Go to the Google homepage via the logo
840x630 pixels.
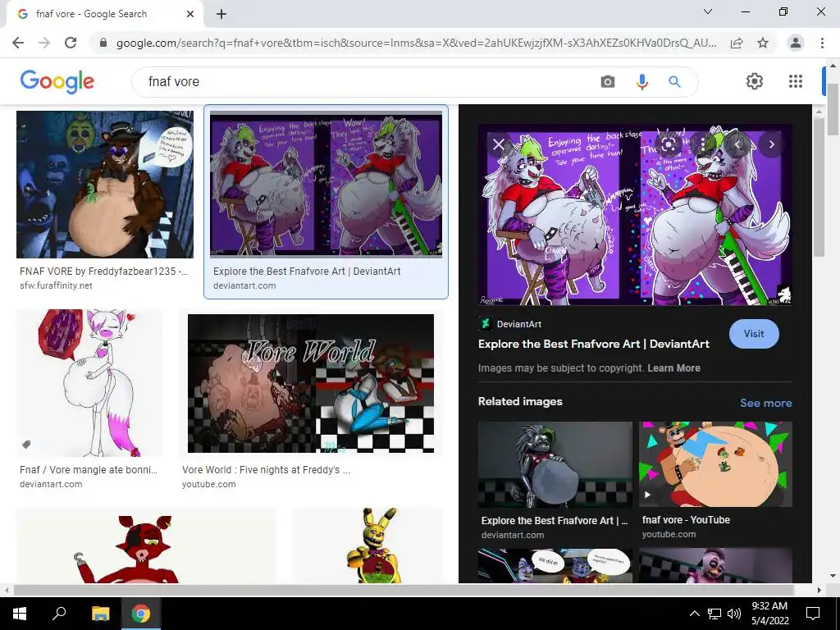(x=57, y=81)
